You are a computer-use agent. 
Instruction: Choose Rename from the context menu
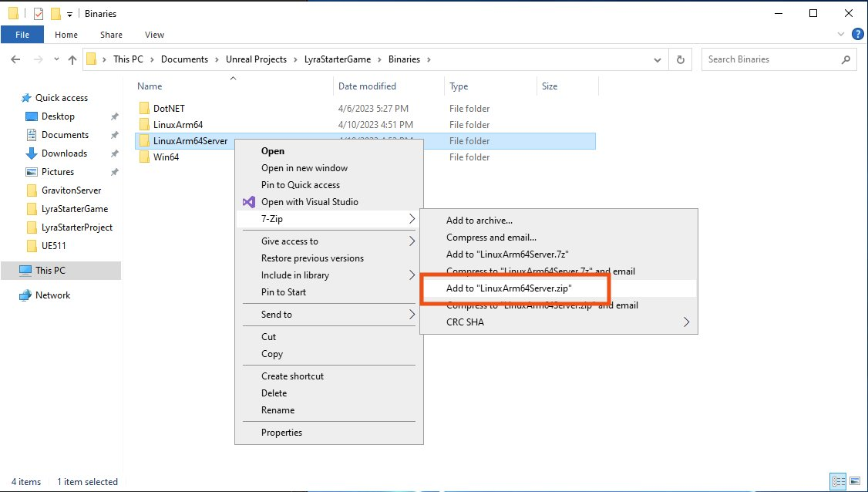[278, 410]
